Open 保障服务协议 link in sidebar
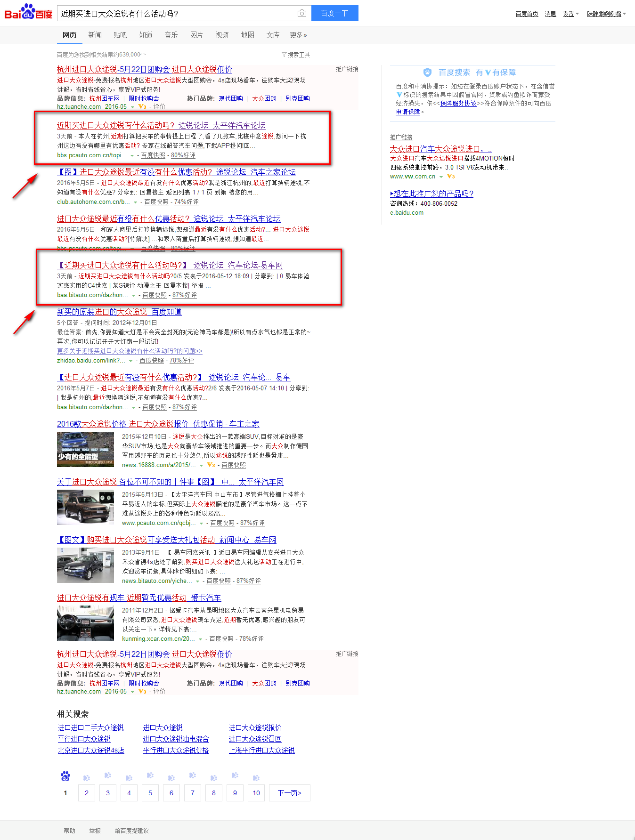Image resolution: width=635 pixels, height=840 pixels. pos(458,104)
